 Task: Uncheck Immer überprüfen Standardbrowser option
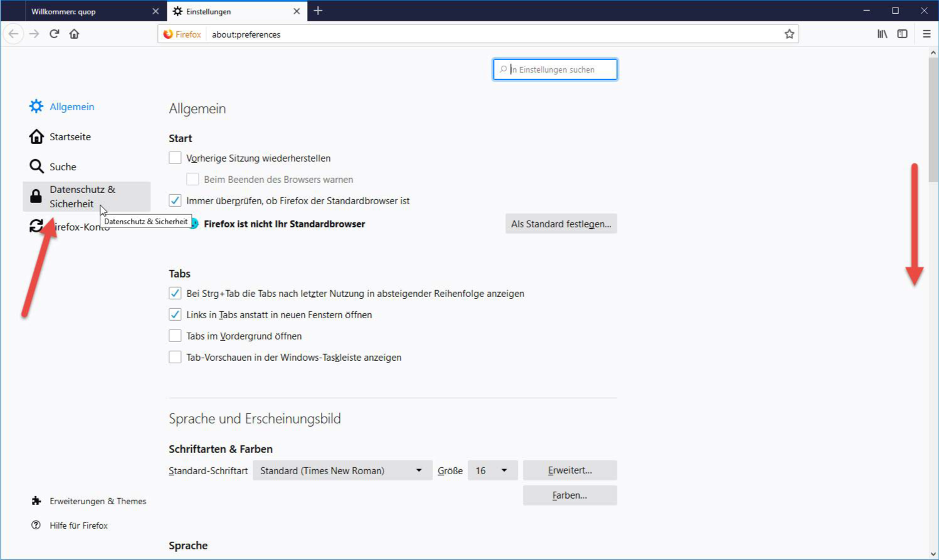point(175,200)
